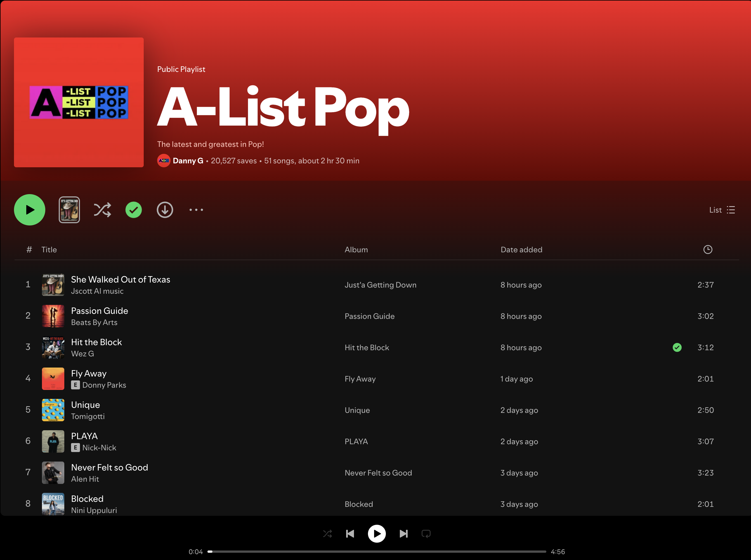Toggle shuffle in the bottom player bar

point(327,534)
